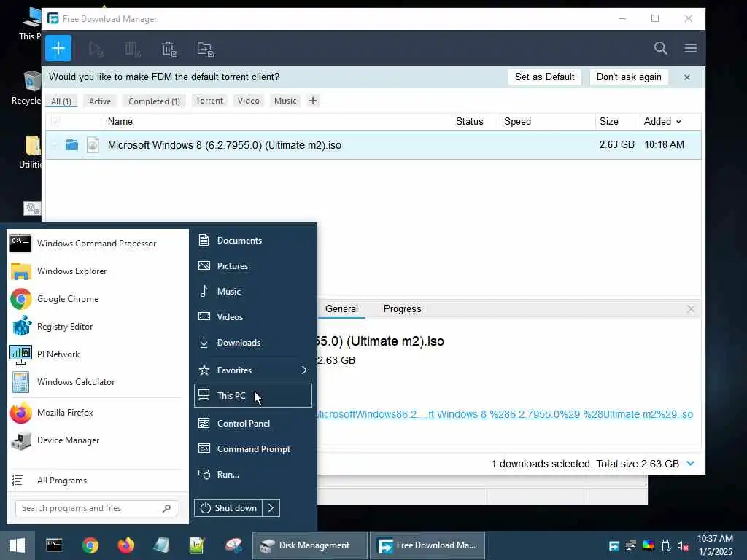The image size is (747, 560).
Task: Select the Active filter tab
Action: [99, 101]
